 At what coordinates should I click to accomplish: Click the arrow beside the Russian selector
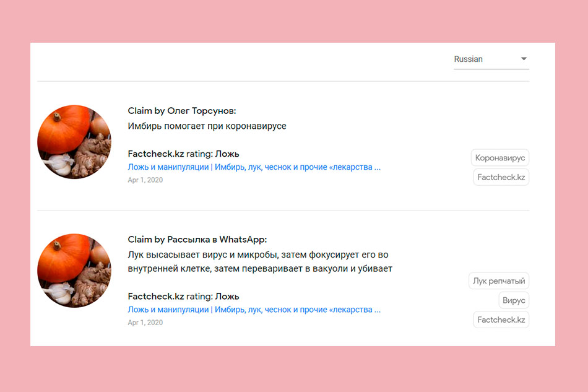click(524, 59)
